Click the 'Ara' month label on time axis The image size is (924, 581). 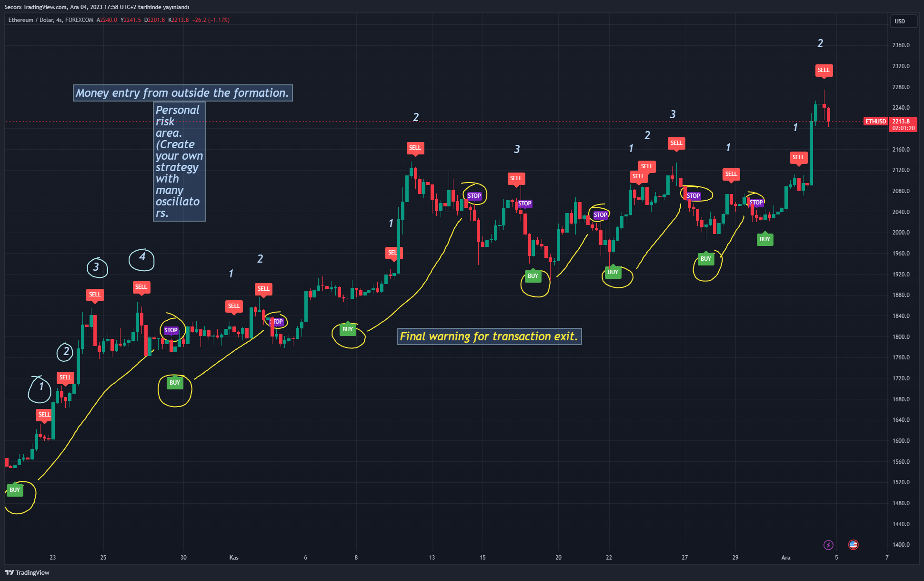click(x=786, y=558)
